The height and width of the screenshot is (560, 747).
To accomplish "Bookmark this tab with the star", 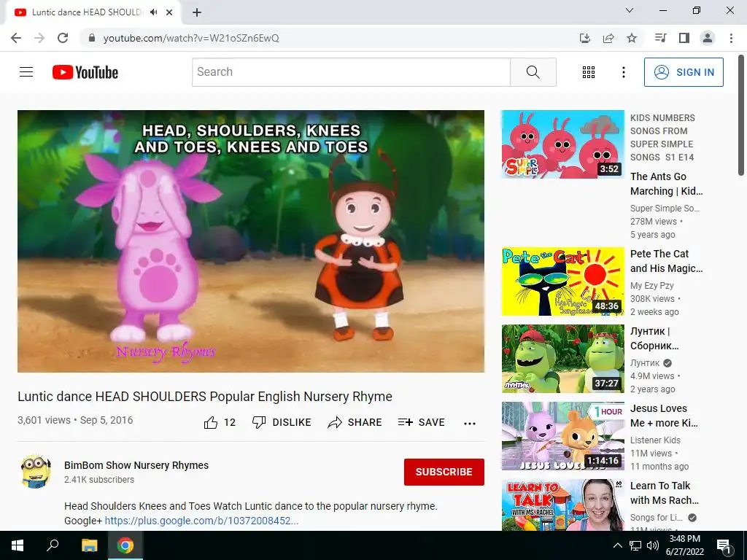I will [632, 38].
